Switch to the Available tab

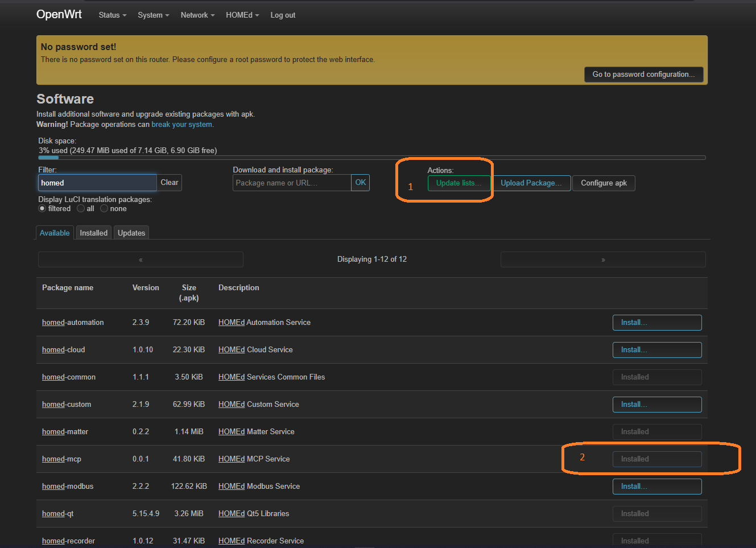pyautogui.click(x=55, y=233)
